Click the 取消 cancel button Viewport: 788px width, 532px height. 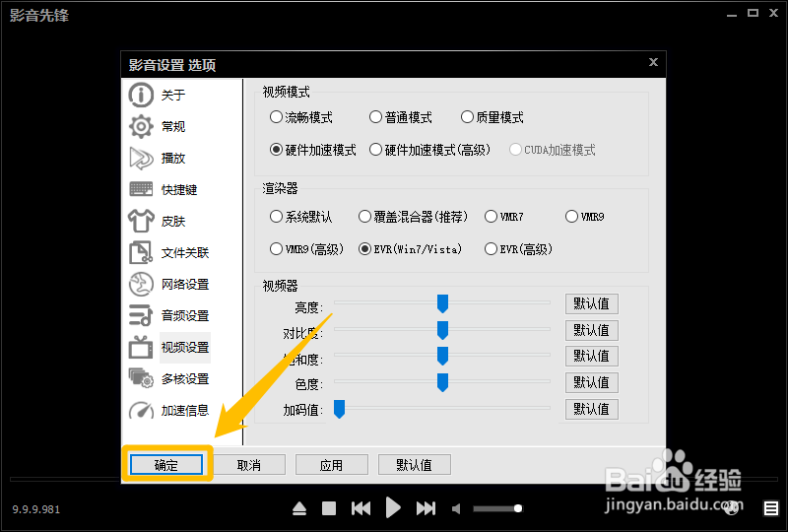click(x=249, y=465)
